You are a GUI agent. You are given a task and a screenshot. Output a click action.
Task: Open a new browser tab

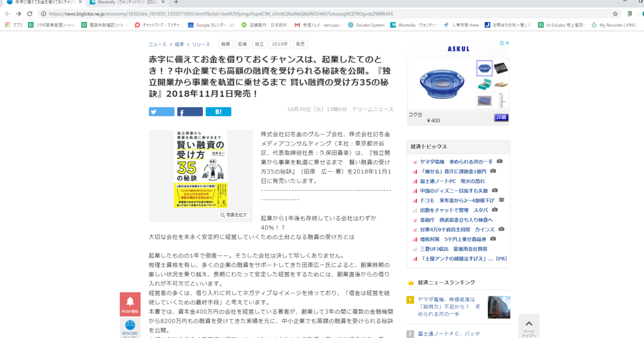click(176, 2)
